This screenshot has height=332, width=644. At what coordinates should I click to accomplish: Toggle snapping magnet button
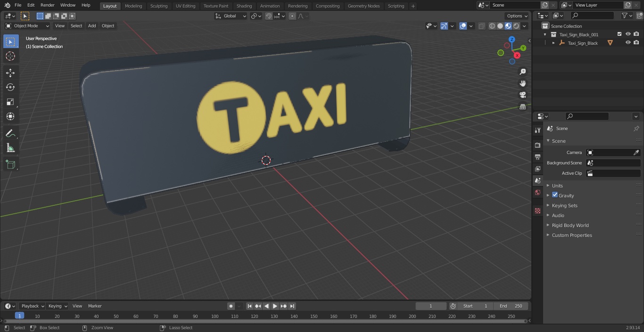pyautogui.click(x=268, y=16)
